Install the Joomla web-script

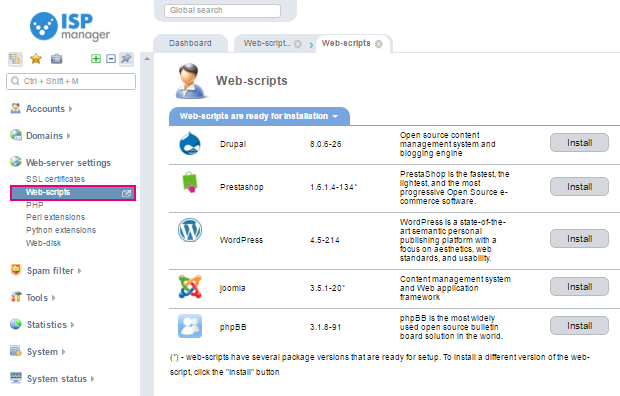579,287
